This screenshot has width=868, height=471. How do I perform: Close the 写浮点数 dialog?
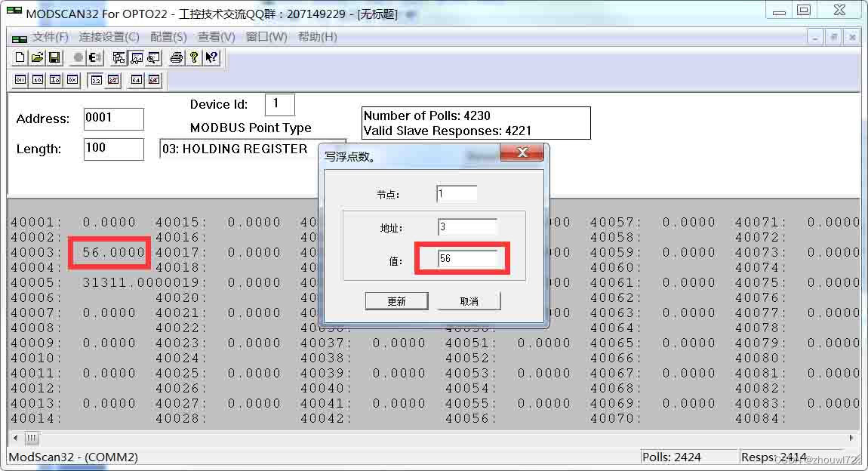tap(522, 152)
